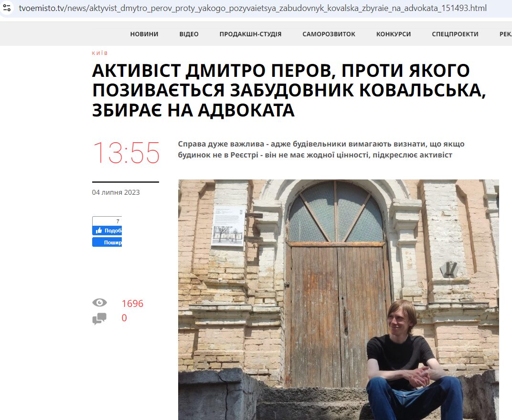
Task: Click the comments speech bubble icon
Action: coord(100,318)
